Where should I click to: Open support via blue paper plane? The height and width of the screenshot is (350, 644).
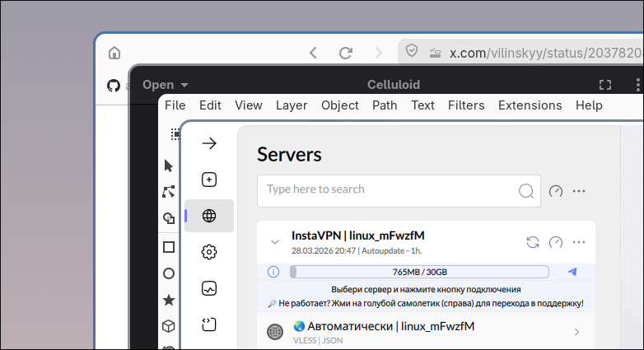(x=572, y=272)
